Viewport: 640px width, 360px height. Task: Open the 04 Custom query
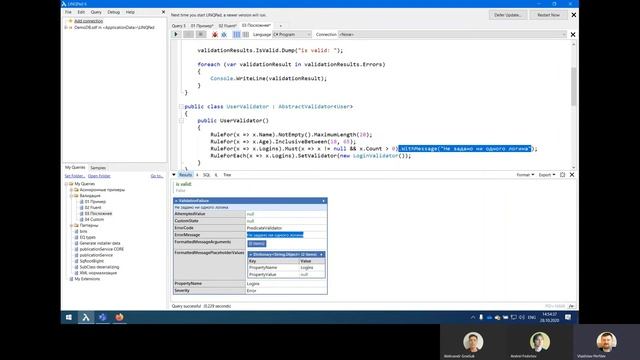[x=94, y=220]
